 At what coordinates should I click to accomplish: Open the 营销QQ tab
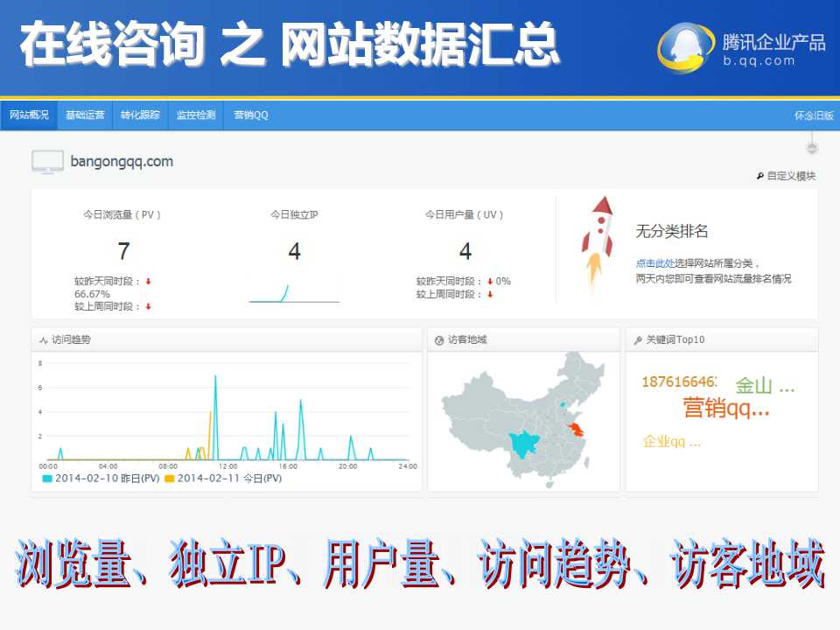click(x=250, y=115)
